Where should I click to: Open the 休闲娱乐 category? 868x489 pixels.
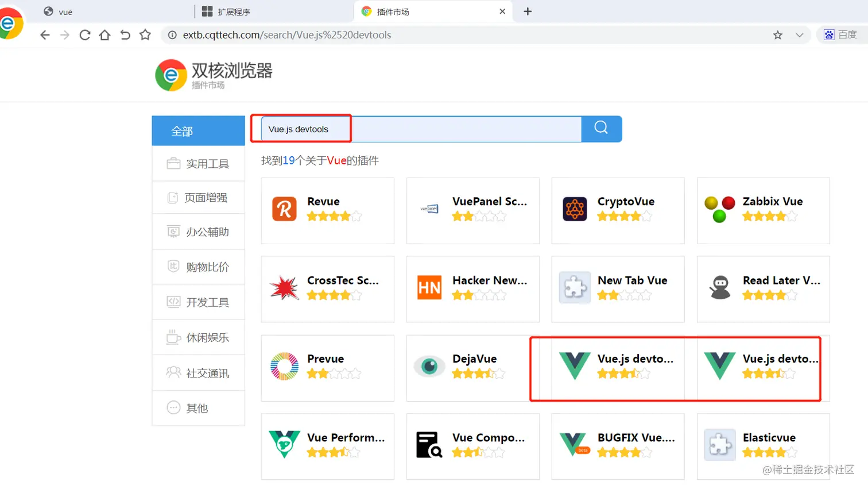198,338
